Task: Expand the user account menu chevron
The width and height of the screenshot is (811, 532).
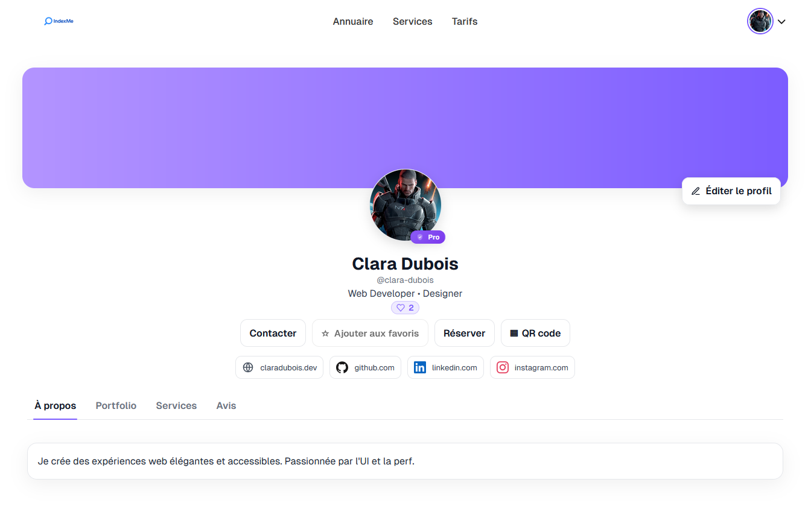Action: tap(781, 22)
